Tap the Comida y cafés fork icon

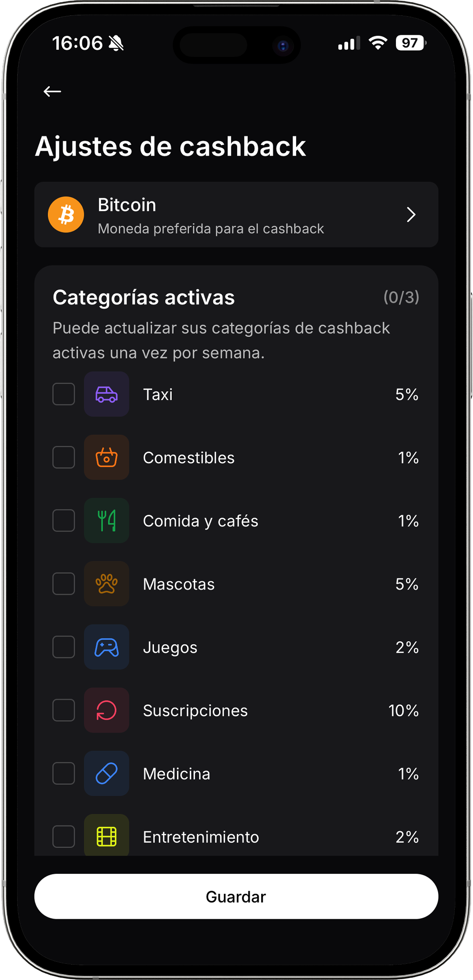coord(107,521)
